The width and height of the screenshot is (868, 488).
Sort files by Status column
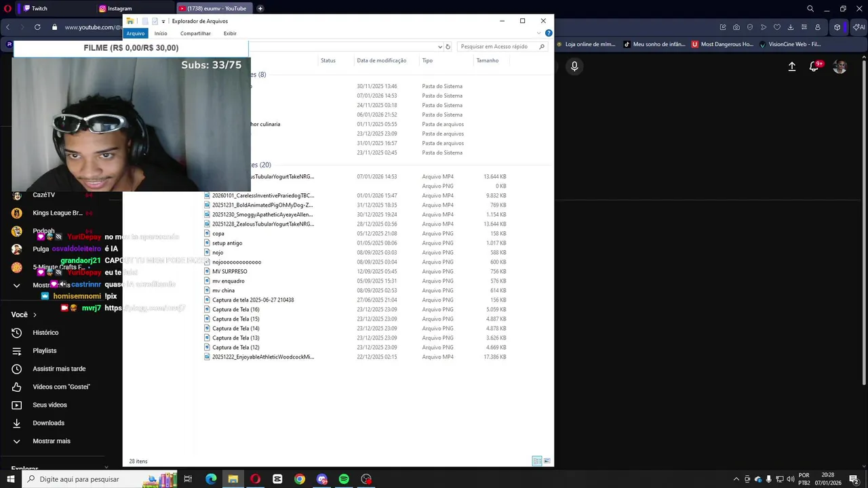pos(328,60)
